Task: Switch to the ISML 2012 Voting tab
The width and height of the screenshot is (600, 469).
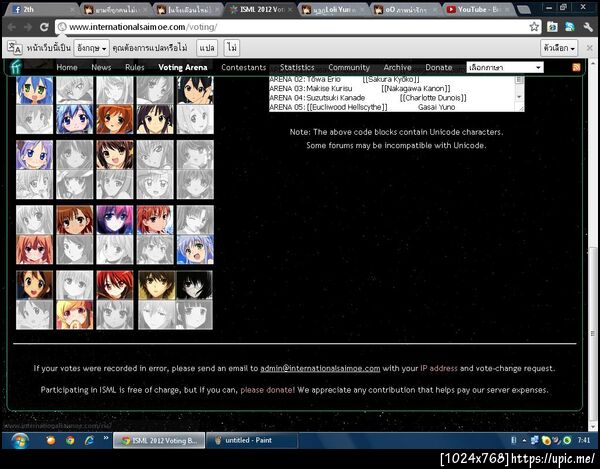Action: click(261, 10)
